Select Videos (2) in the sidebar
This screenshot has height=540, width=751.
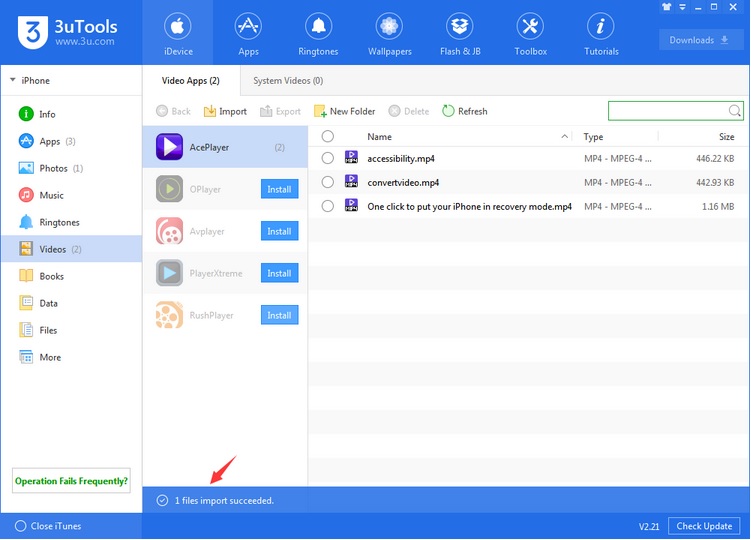click(x=71, y=249)
